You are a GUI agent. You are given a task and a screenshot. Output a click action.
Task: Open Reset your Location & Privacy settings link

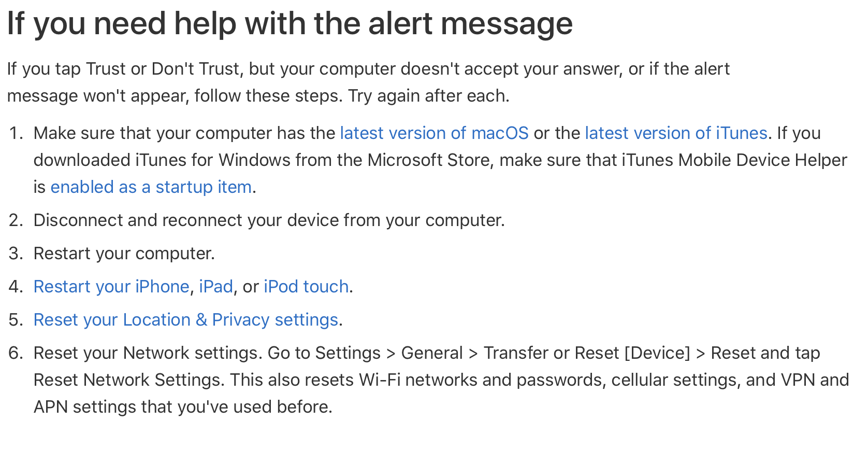(186, 320)
